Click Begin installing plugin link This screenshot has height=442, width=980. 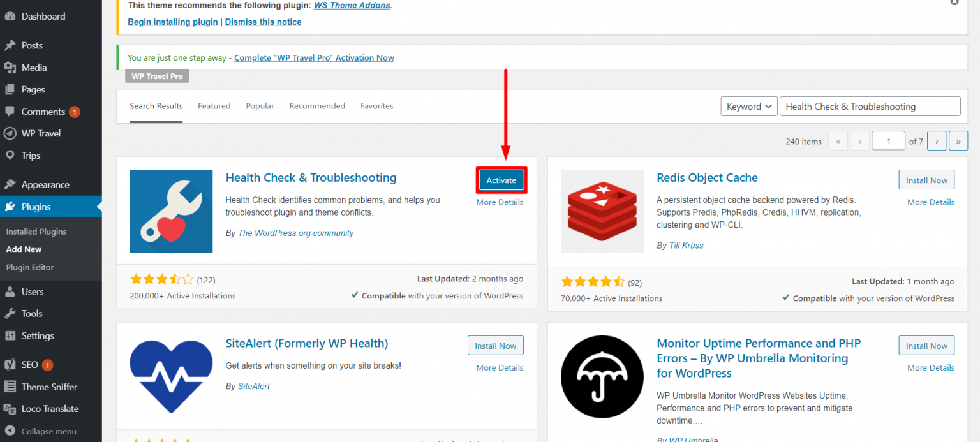(x=173, y=22)
